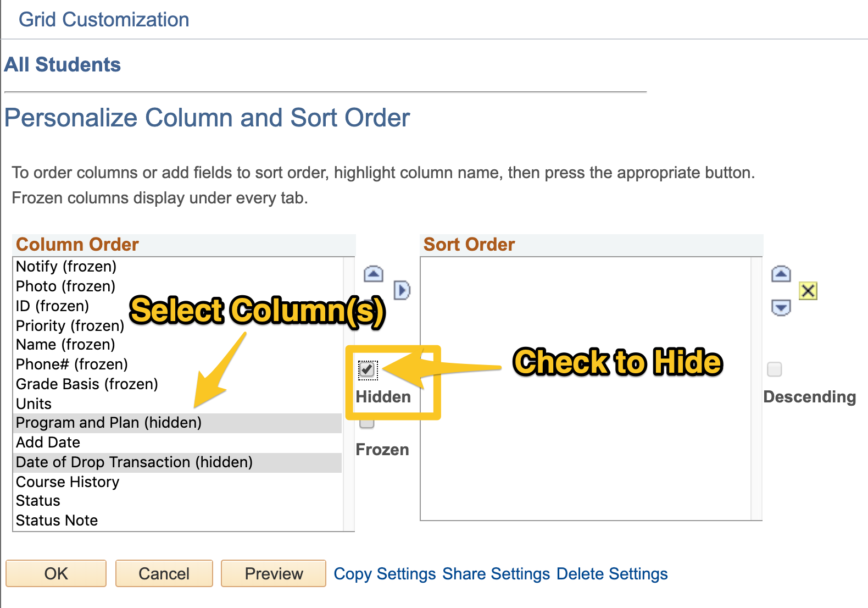Choose the Units column in list
The height and width of the screenshot is (608, 868).
(34, 404)
